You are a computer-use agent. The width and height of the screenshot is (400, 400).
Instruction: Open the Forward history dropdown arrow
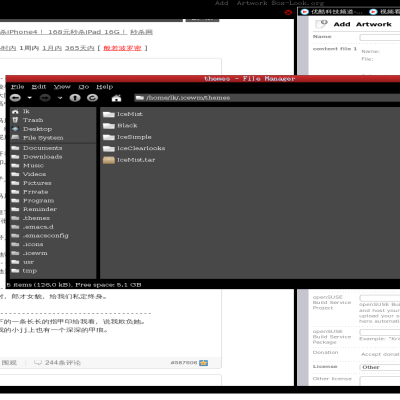click(x=60, y=98)
